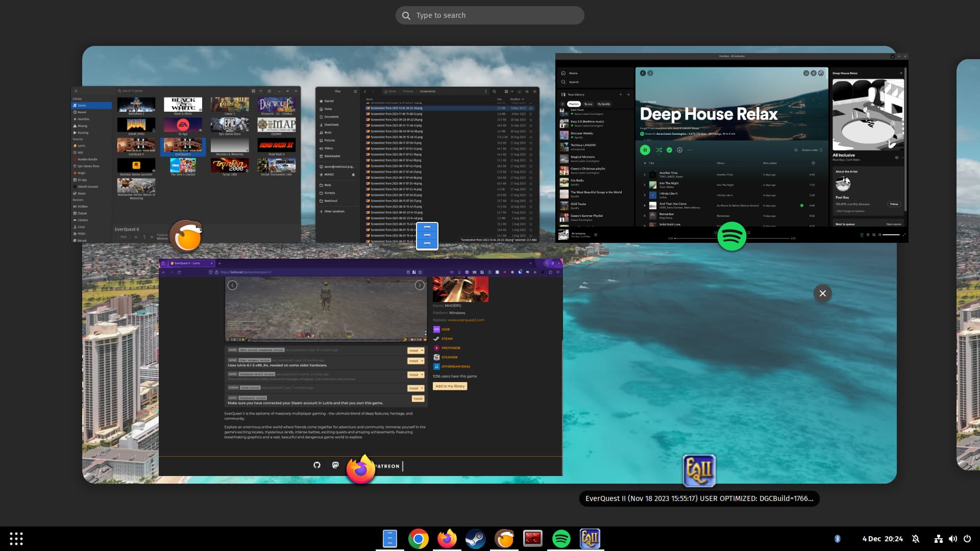This screenshot has height=551, width=980.
Task: Open the view options dropdown in the Files window
Action: coord(512,91)
